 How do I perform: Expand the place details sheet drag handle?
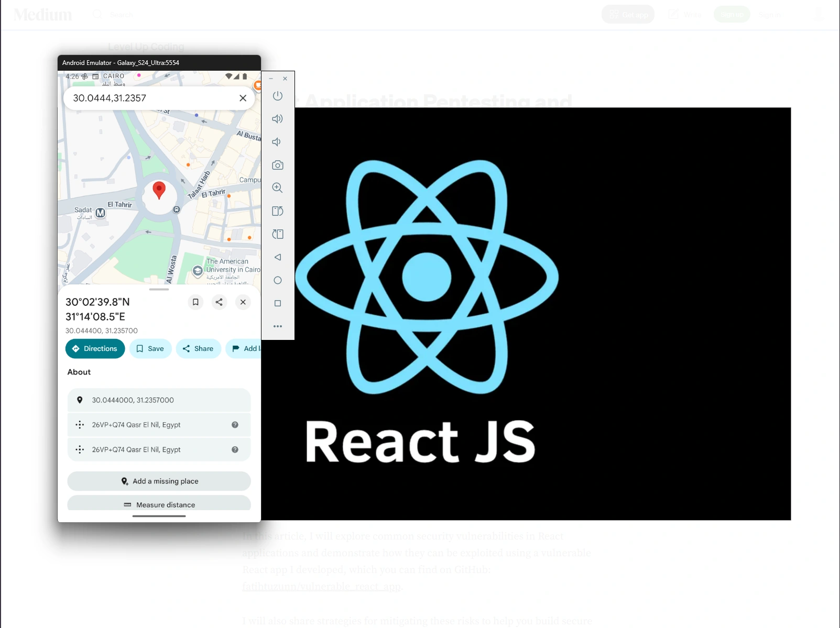tap(159, 289)
